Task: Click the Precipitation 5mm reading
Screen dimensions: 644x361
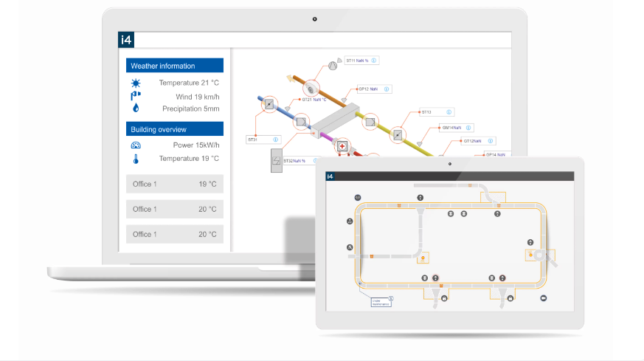Action: [x=190, y=109]
